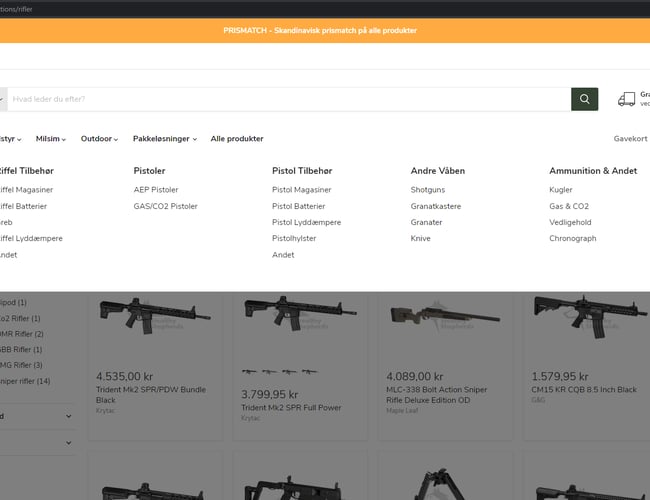The image size is (650, 500).
Task: Select Granatkastere
Action: (x=436, y=206)
